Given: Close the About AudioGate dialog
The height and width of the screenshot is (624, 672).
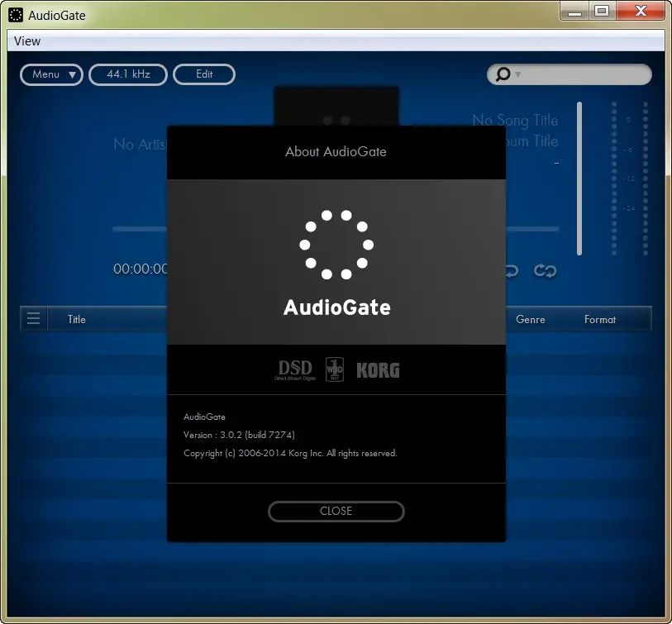Looking at the screenshot, I should pos(336,511).
